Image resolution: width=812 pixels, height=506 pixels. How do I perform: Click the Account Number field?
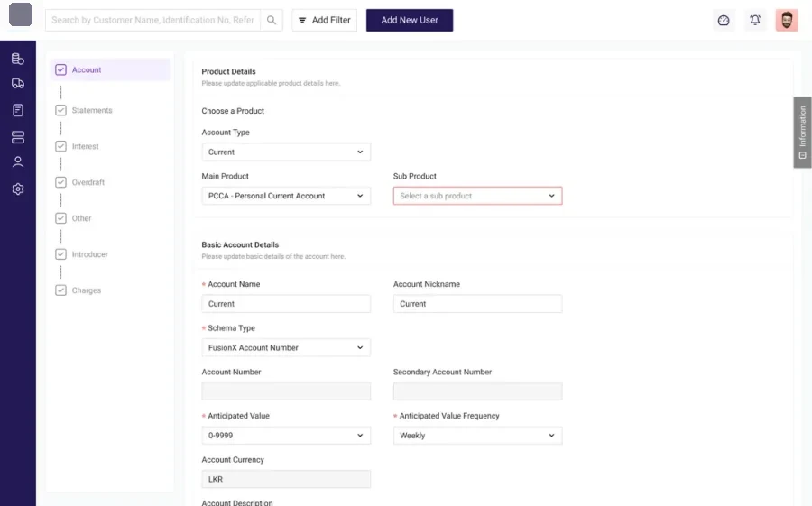point(286,391)
